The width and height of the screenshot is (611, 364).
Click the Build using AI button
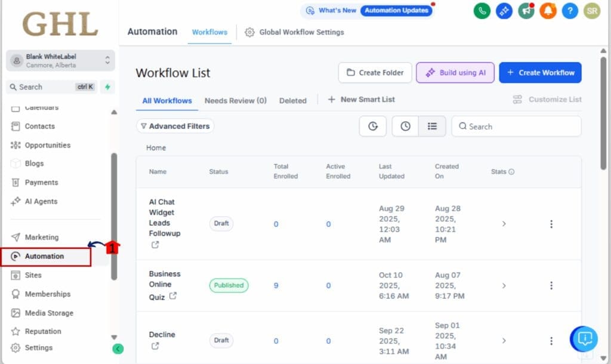pyautogui.click(x=456, y=73)
